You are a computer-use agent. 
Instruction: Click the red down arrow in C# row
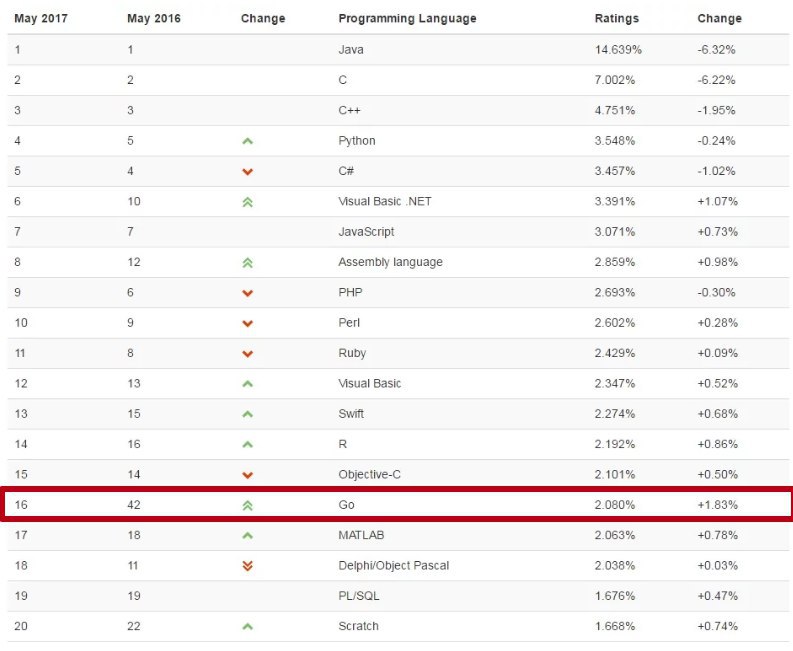point(248,172)
